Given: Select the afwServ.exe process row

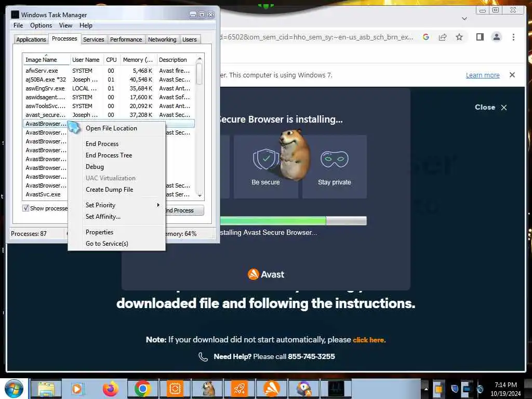Looking at the screenshot, I should tap(109, 71).
